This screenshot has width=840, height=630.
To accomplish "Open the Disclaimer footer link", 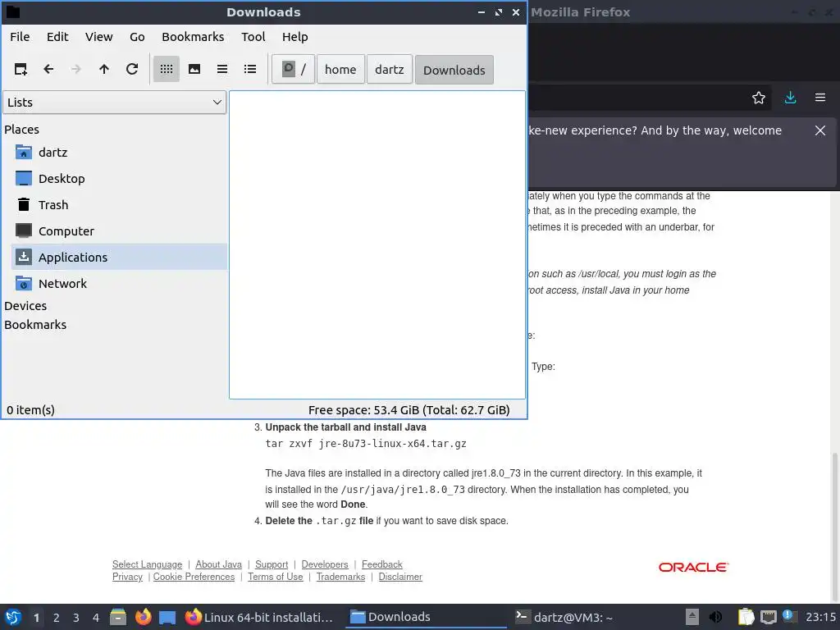I will point(400,577).
